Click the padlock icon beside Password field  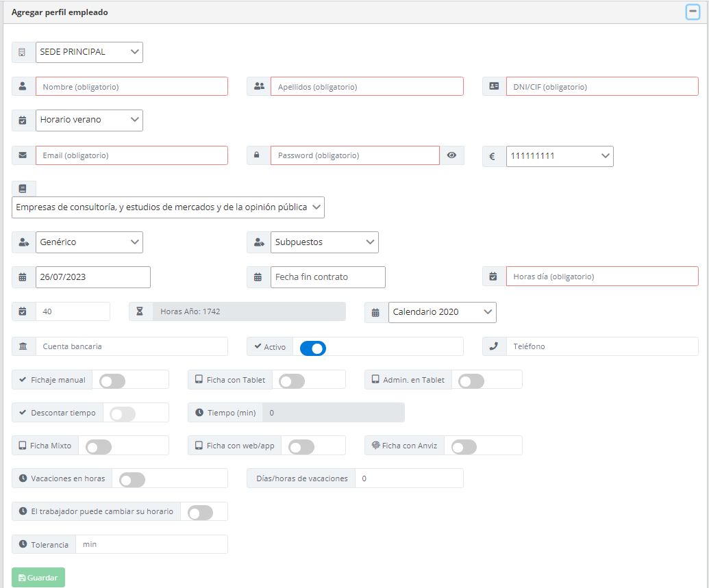click(258, 155)
